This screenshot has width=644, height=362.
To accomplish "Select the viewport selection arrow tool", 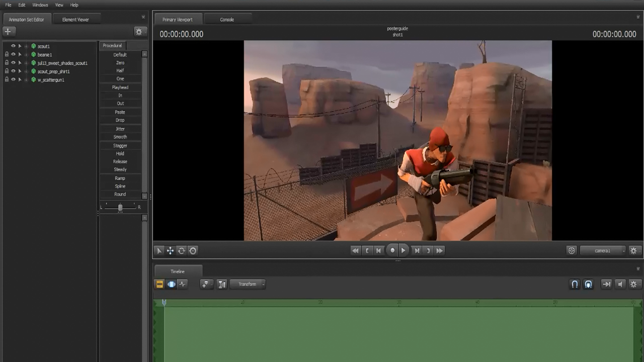I will pyautogui.click(x=159, y=250).
